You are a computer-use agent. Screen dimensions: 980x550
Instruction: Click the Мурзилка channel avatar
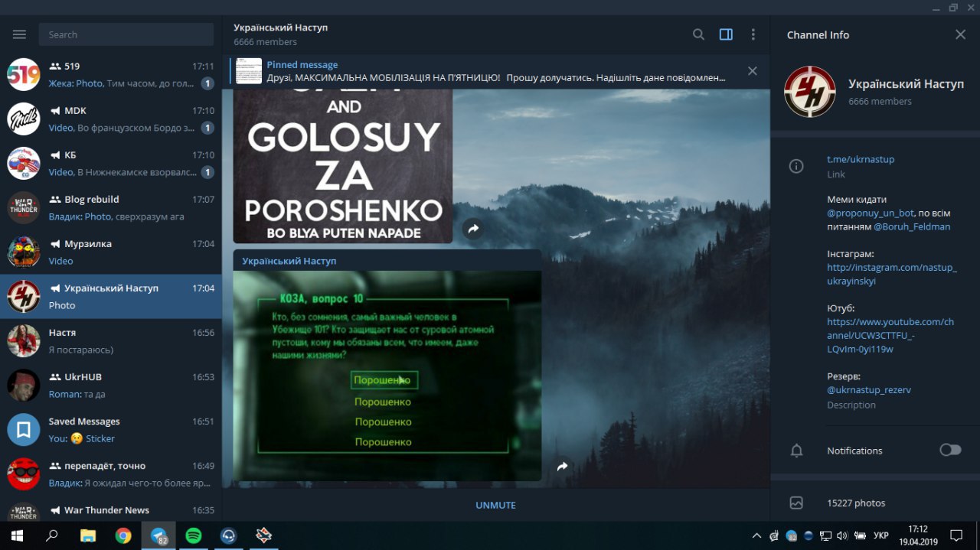click(24, 252)
